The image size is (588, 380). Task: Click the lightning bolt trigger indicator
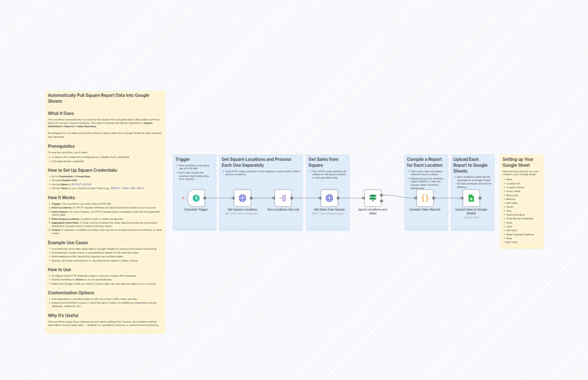pyautogui.click(x=183, y=198)
